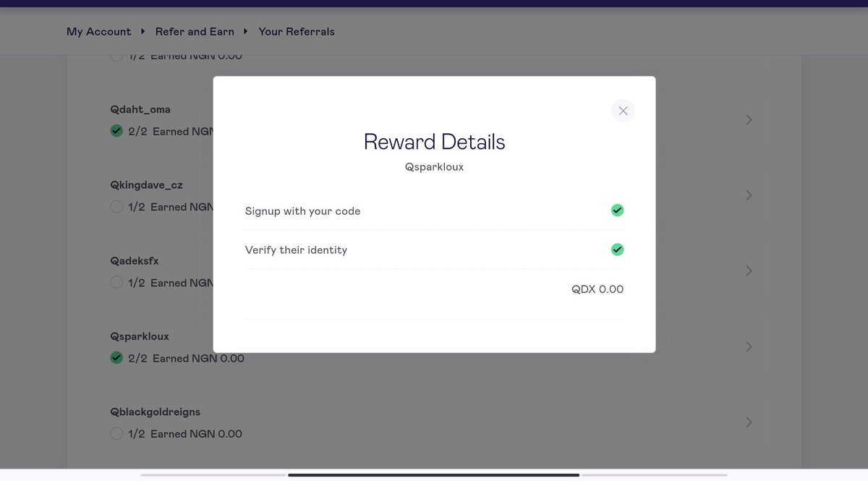Click Qblackgoldreigns 1/2 Earned NGN 0.00 text
This screenshot has height=481, width=868.
185,434
